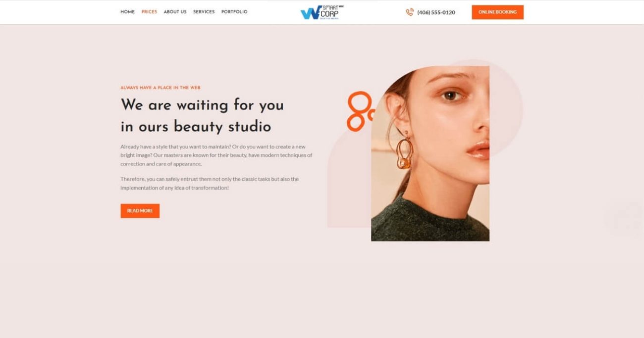
Task: Click the paragraph starting 'Therefore, you can safely'
Action: pos(210,184)
